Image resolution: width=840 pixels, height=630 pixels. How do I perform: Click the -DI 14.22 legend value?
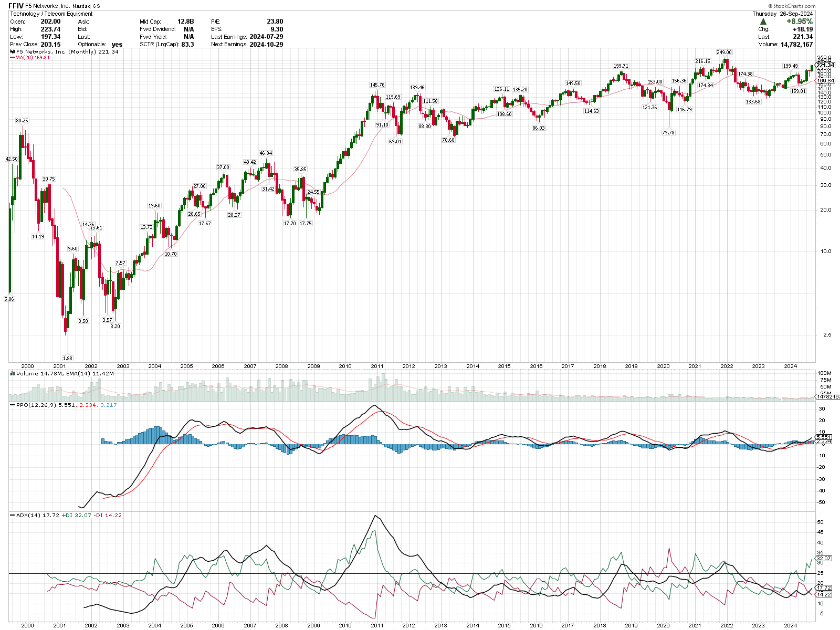pyautogui.click(x=108, y=516)
